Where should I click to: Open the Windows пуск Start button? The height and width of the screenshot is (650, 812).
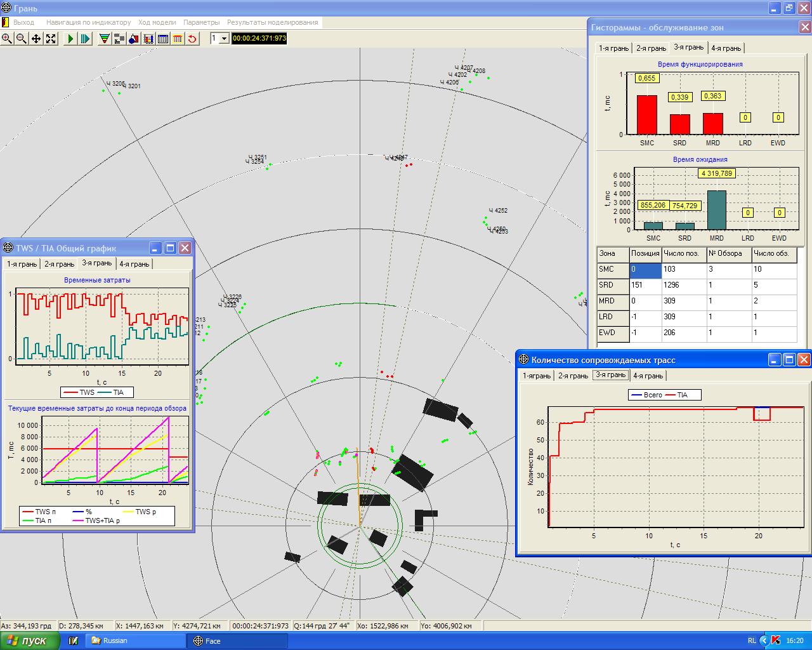[30, 641]
